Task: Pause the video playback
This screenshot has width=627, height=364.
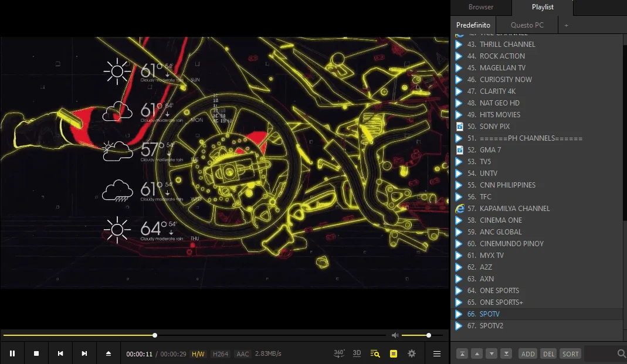Action: pos(12,353)
